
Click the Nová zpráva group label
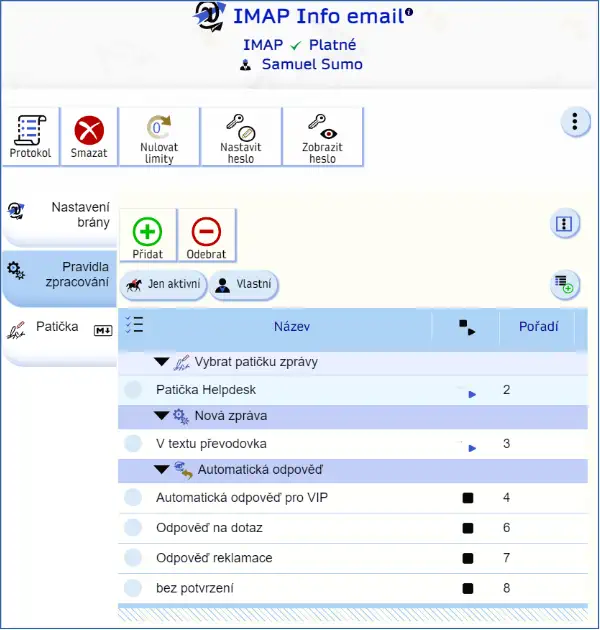coord(231,415)
